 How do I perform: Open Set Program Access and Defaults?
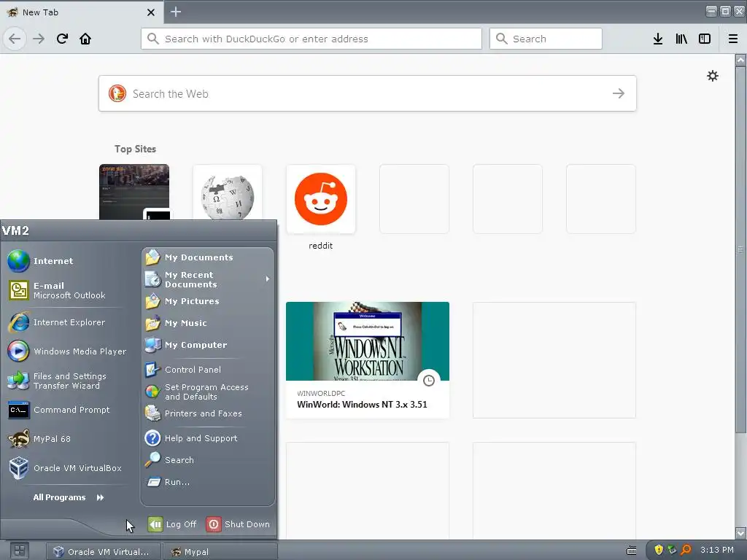208,392
